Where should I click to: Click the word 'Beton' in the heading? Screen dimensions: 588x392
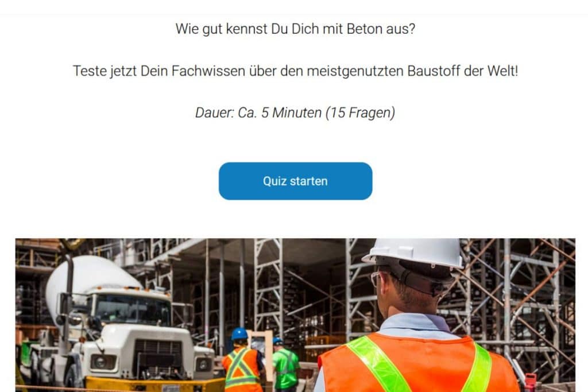(365, 29)
